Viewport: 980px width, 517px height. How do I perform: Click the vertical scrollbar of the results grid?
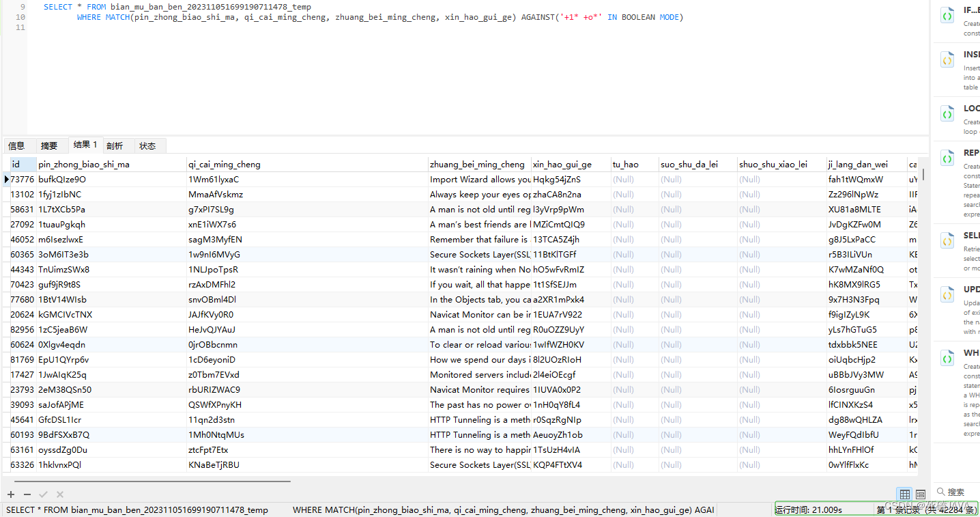tap(923, 174)
